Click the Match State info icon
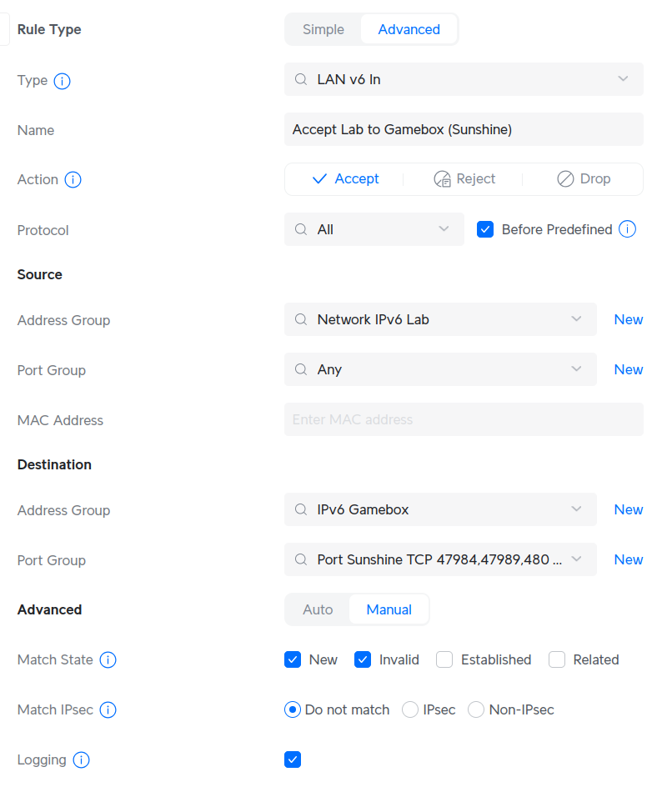The width and height of the screenshot is (672, 792). (x=108, y=659)
